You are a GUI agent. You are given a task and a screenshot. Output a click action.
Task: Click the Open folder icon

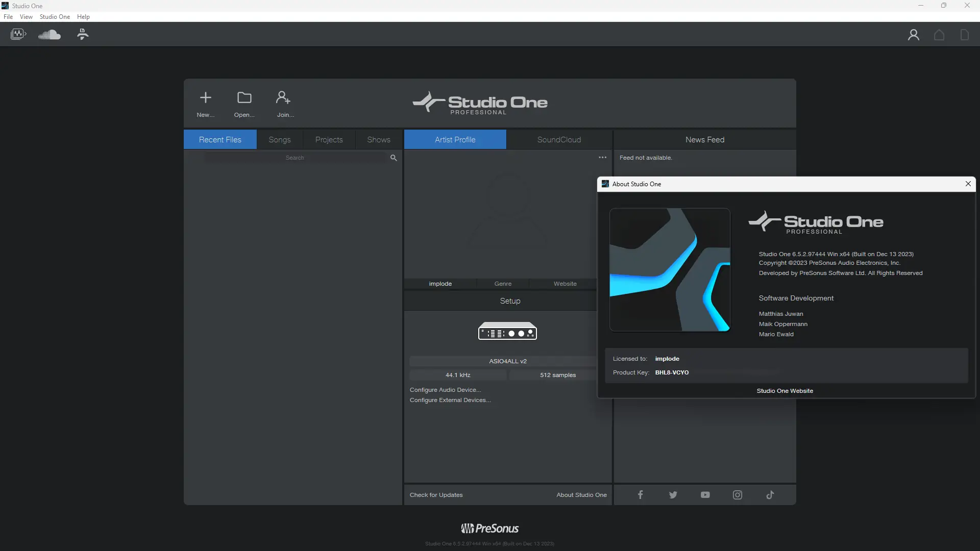point(244,97)
